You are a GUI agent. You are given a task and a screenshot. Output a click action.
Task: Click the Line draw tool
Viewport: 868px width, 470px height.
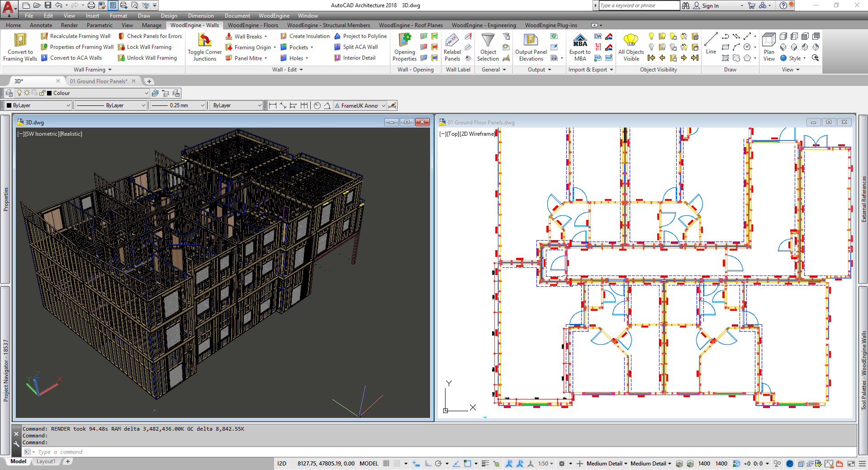[x=711, y=43]
